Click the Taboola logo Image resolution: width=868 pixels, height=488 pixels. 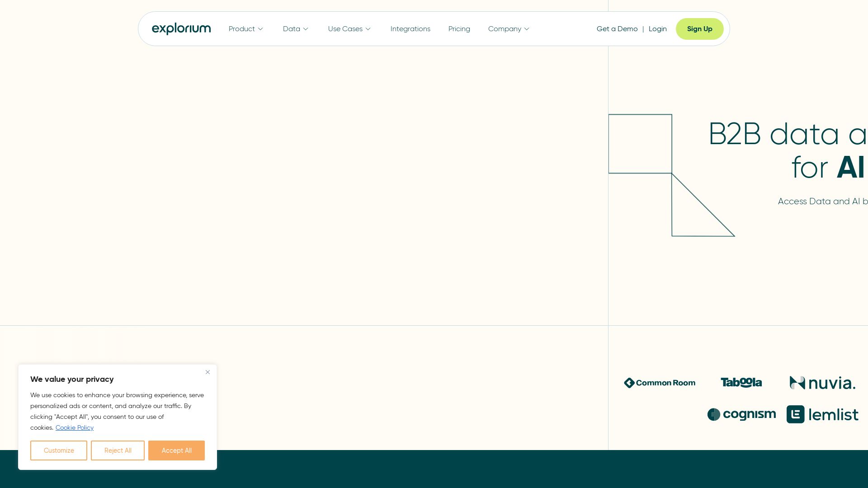[x=741, y=383]
